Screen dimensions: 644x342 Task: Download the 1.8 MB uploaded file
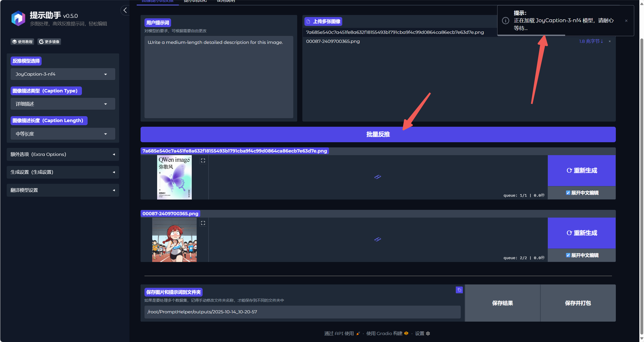tap(591, 41)
